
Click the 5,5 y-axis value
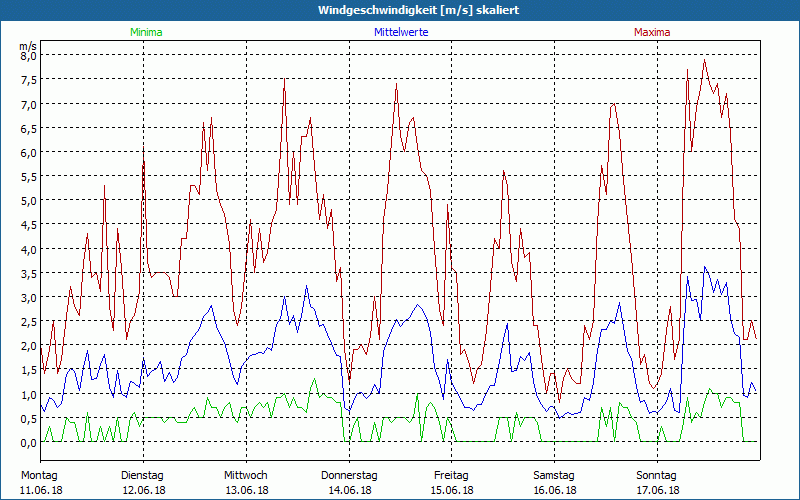pyautogui.click(x=29, y=177)
